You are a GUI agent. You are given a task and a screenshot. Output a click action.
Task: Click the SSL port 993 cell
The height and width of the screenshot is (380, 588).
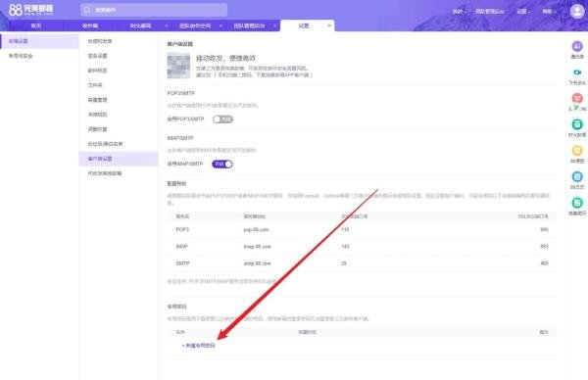coord(544,247)
